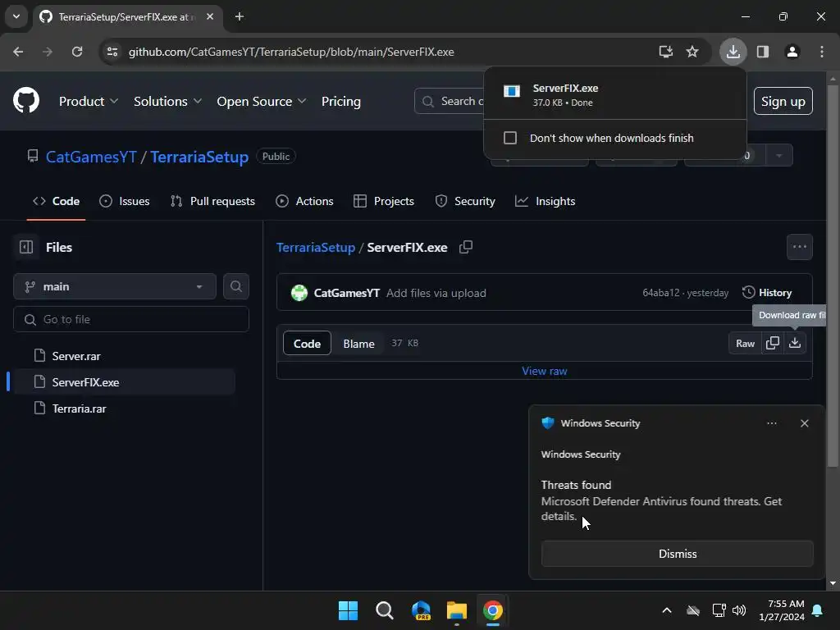
Task: Open the file's more options ellipsis button
Action: 799,247
